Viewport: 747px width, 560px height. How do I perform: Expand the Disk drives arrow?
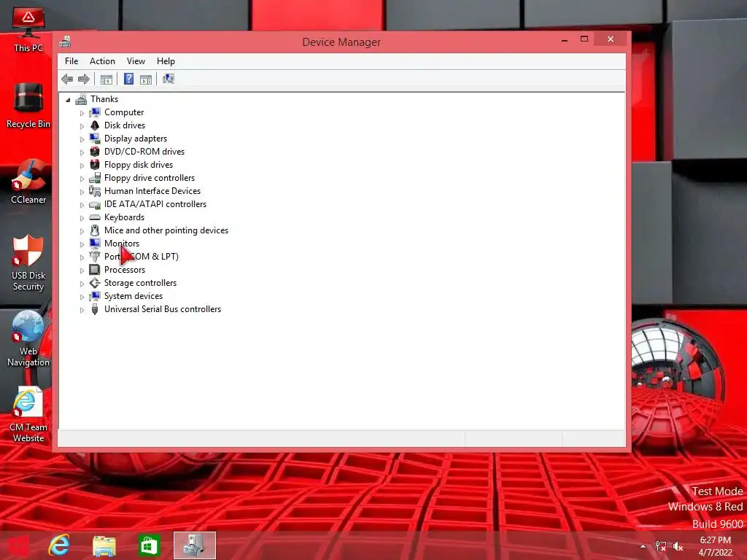(x=82, y=126)
